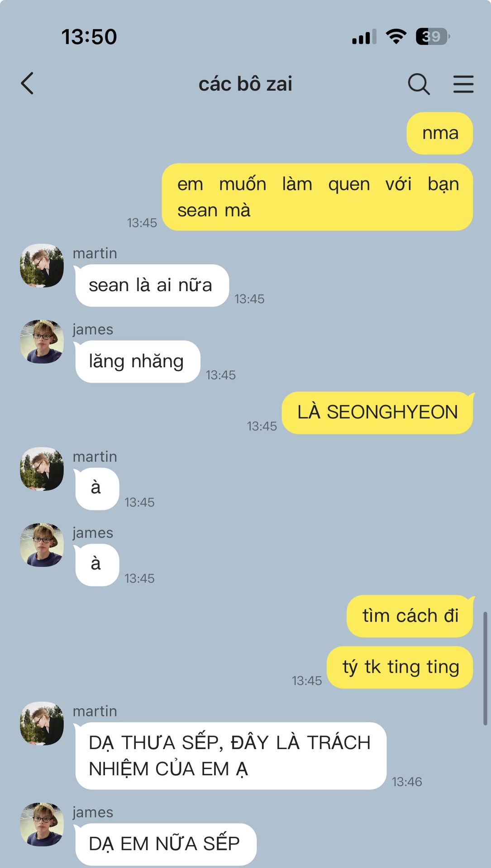Open search in chat

(x=419, y=84)
